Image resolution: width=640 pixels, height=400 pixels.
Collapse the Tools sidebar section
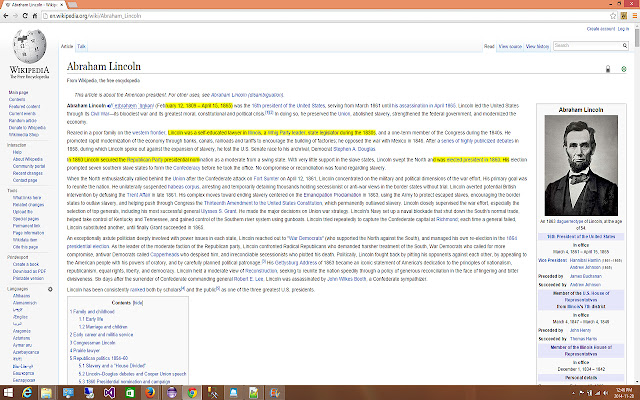[x=12, y=191]
